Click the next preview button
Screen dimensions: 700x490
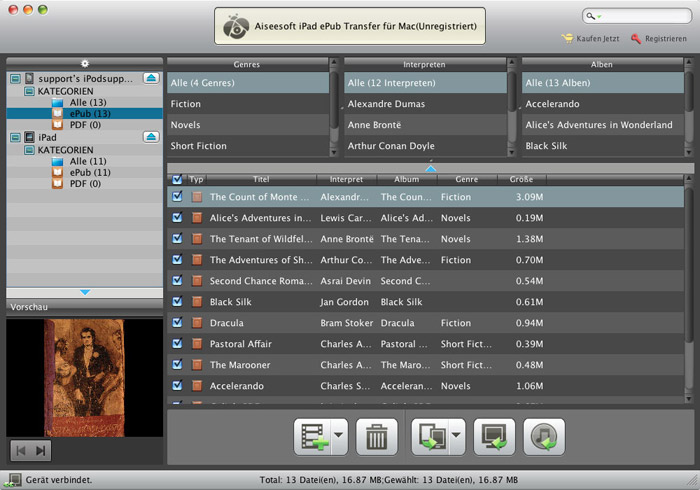[x=41, y=450]
